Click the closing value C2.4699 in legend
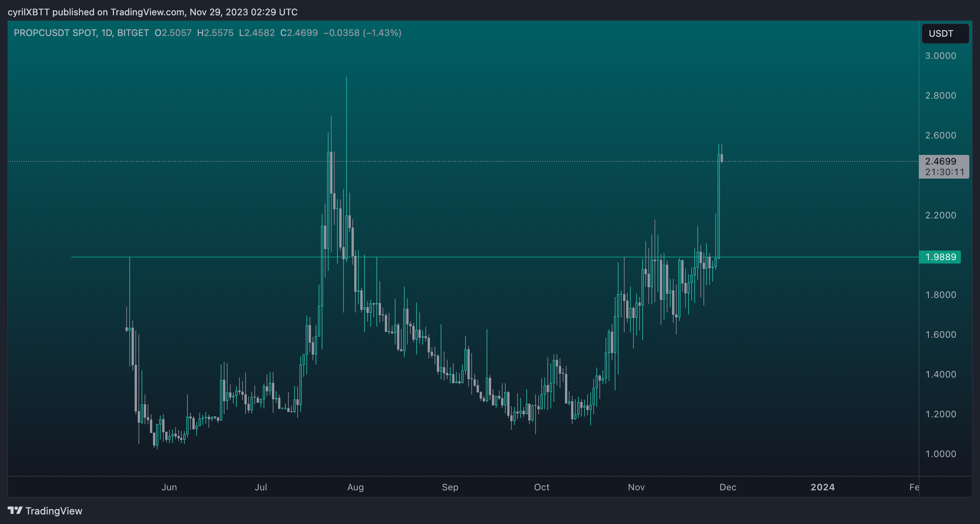This screenshot has width=980, height=524. 299,33
